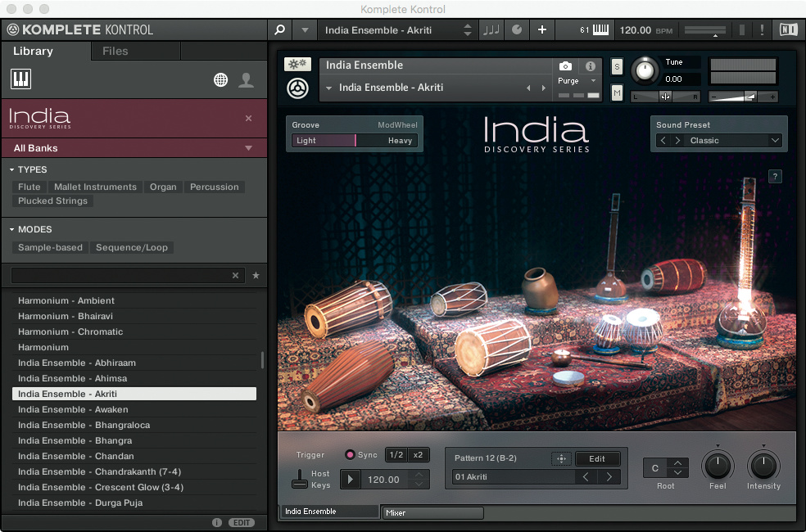Solo the instrument with S button
The image size is (806, 532).
(x=617, y=66)
